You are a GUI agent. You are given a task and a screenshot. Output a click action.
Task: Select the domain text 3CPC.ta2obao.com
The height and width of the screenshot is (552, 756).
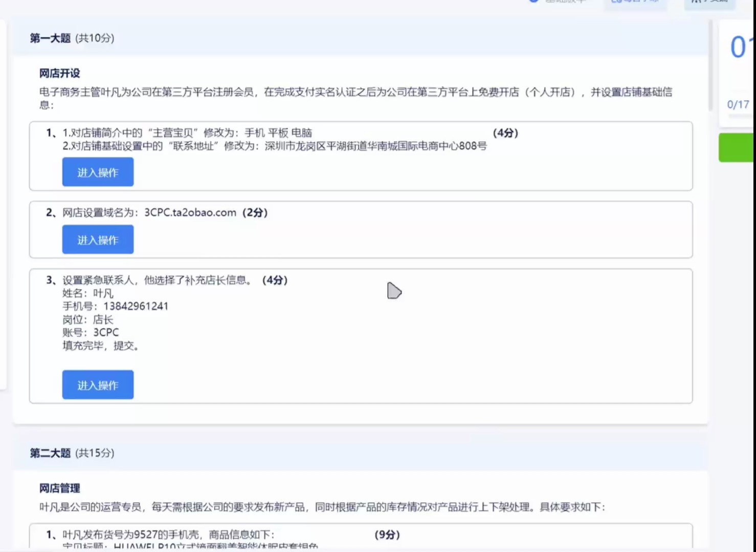189,212
